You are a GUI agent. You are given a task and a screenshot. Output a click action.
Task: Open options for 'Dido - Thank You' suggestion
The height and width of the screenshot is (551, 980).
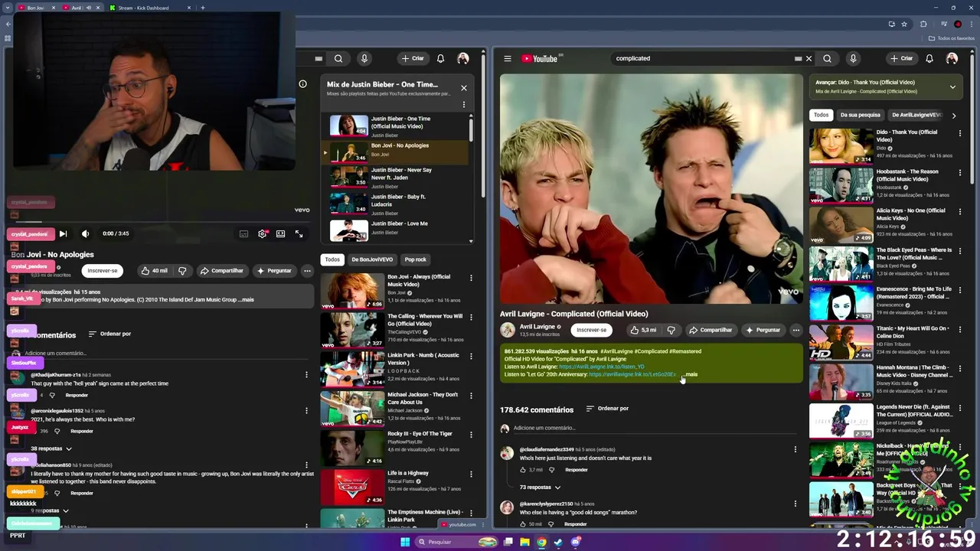[959, 133]
